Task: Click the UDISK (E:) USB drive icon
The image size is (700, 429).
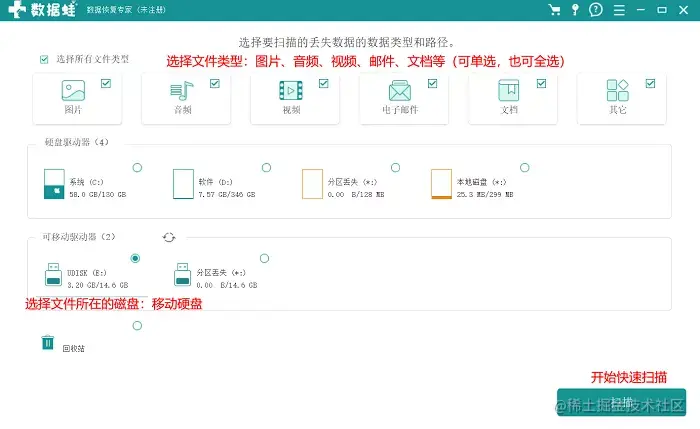Action: tap(54, 274)
